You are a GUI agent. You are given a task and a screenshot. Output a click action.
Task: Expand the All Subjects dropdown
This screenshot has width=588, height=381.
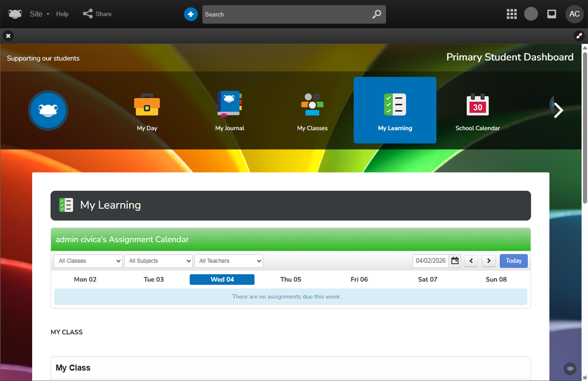click(158, 261)
